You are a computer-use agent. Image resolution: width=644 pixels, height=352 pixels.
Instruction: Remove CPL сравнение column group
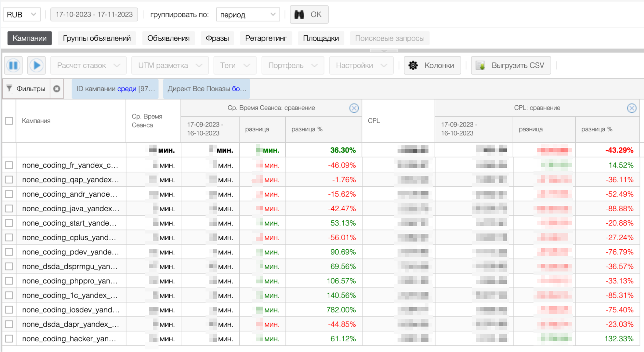631,108
